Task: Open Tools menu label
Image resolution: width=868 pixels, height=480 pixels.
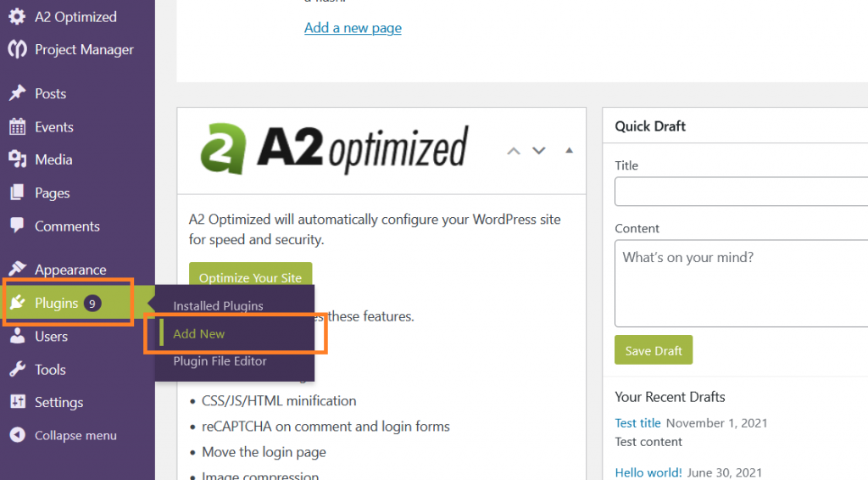Action: (50, 369)
